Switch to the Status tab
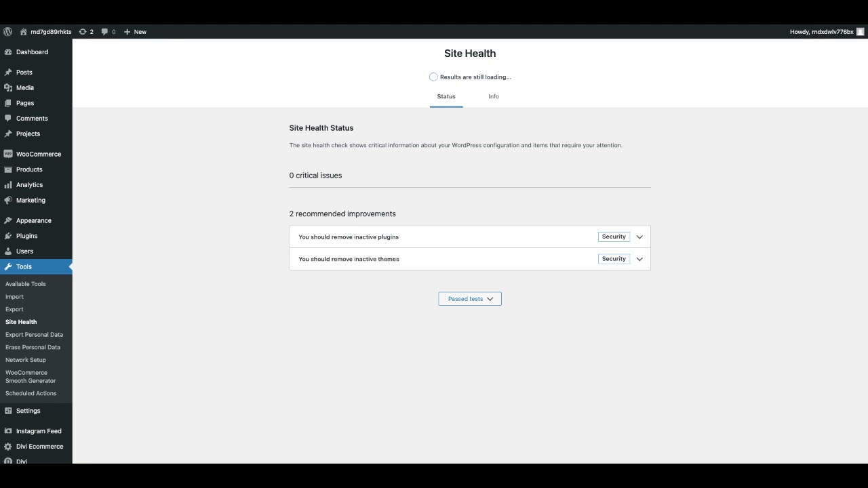Viewport: 868px width, 488px height. (446, 96)
